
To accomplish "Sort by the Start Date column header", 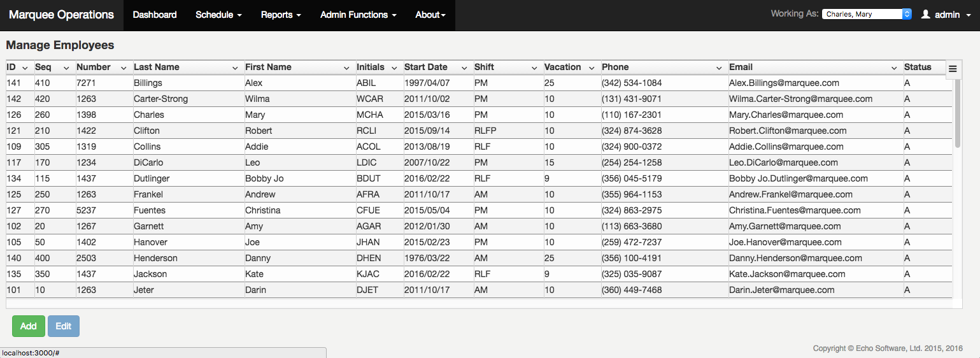I will 426,67.
